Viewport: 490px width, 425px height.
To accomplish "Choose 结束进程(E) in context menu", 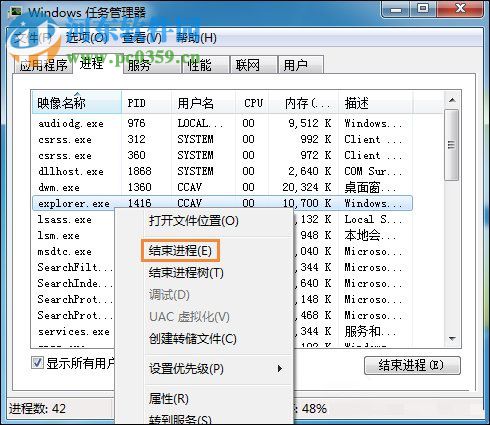I will tap(180, 250).
